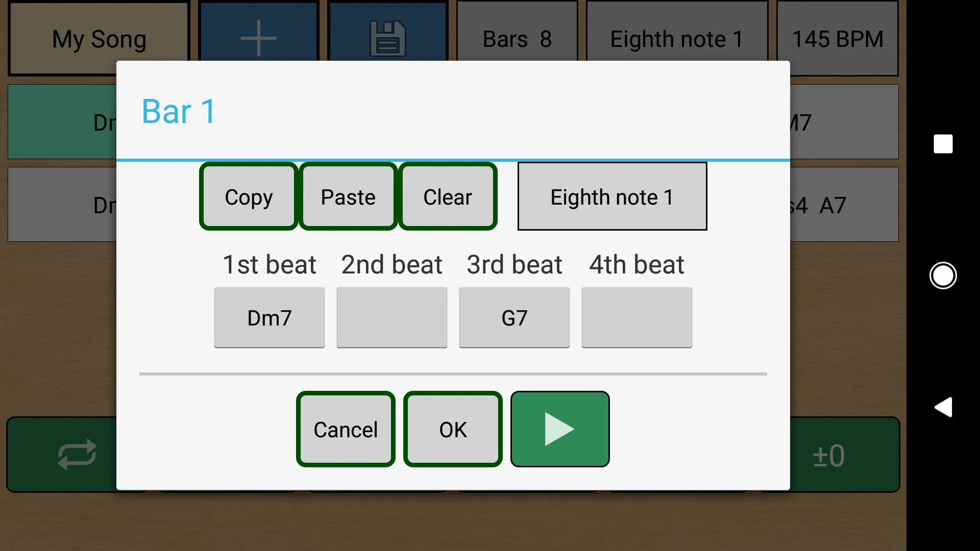
Task: Click the Clear button to reset bar
Action: [x=448, y=196]
